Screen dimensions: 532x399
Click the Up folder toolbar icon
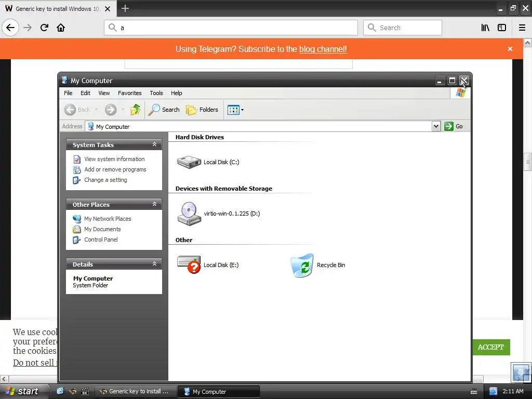(136, 110)
